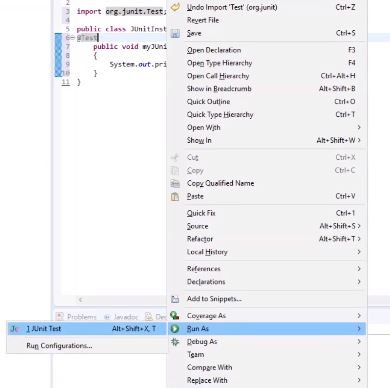Viewport: 390px width, 388px height.
Task: Expand the Team submenu
Action: pyautogui.click(x=267, y=354)
